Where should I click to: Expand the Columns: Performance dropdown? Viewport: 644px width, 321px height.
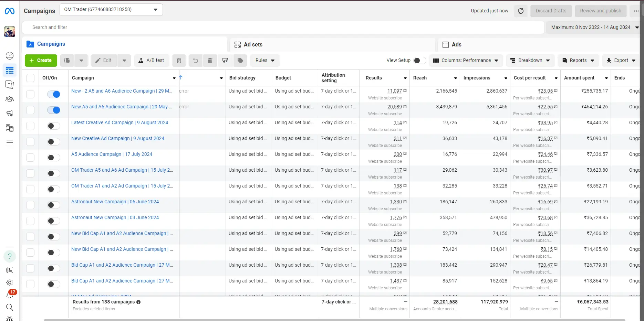pos(466,61)
